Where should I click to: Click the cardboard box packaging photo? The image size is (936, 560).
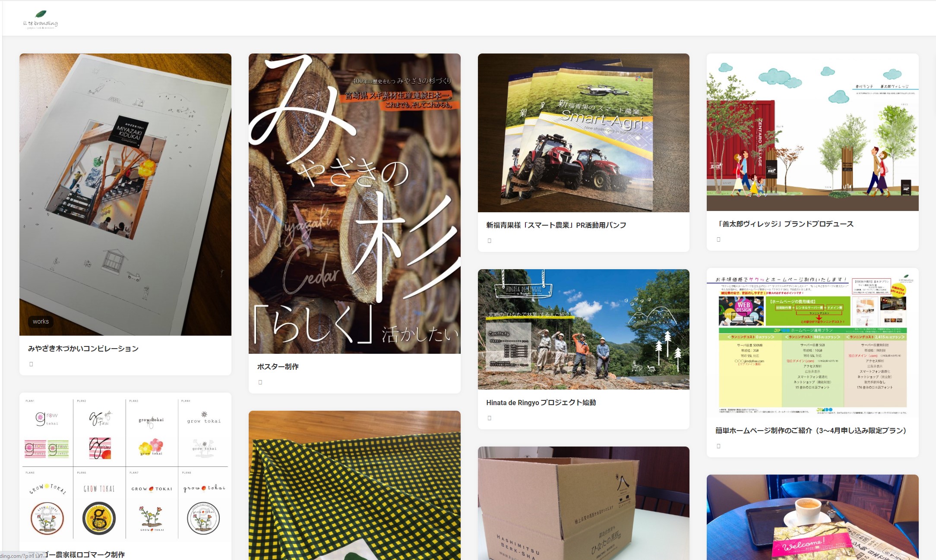[584, 503]
